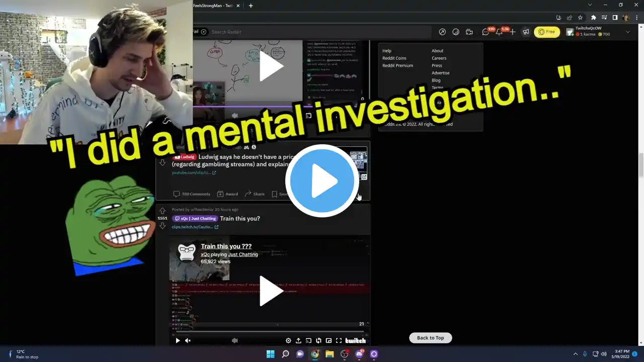
Task: Expand the TwitchxQcOW user menu
Action: pyautogui.click(x=627, y=32)
